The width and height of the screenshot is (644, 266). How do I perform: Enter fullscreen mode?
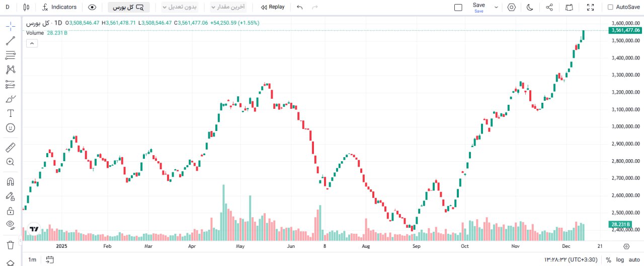click(x=591, y=7)
